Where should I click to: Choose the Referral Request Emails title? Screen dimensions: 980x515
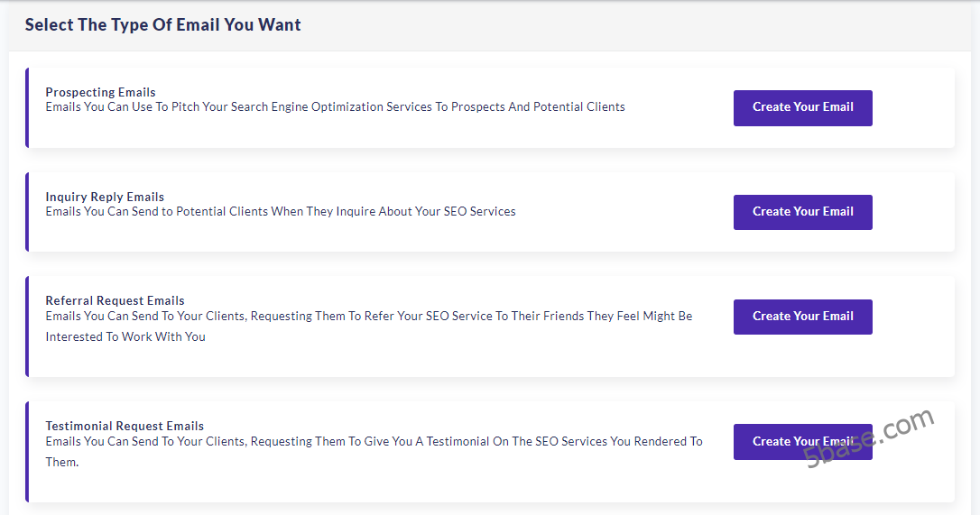(115, 300)
